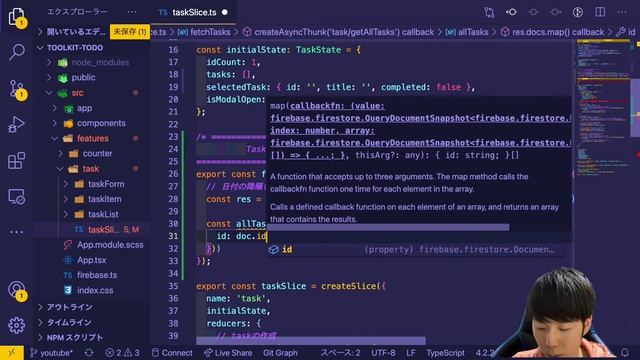
Task: Expand the components folder
Action: click(x=101, y=123)
